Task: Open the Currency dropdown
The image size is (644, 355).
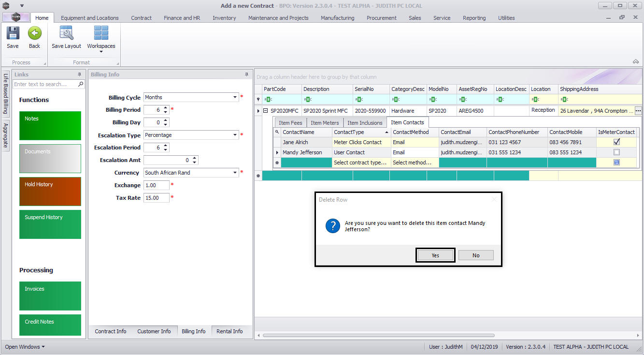Action: coord(235,173)
